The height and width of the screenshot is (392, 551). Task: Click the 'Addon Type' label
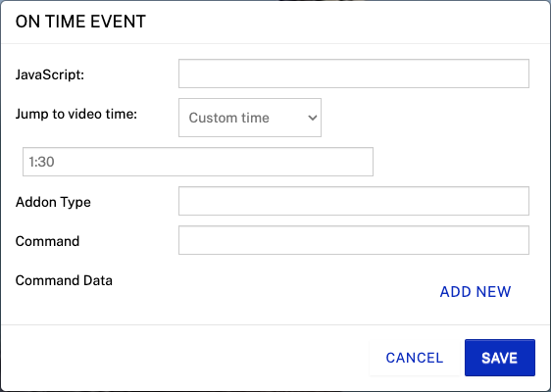53,202
